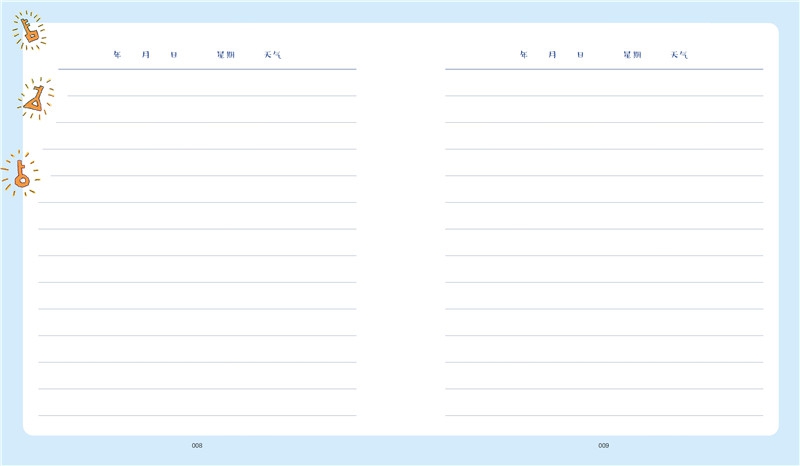Click the page number 009
Image resolution: width=800 pixels, height=466 pixels.
click(604, 446)
